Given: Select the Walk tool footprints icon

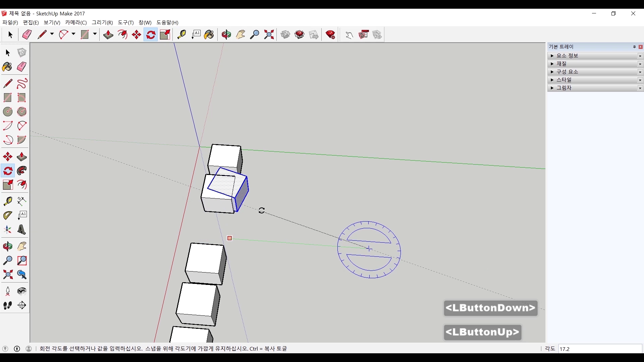Looking at the screenshot, I should coord(7,305).
